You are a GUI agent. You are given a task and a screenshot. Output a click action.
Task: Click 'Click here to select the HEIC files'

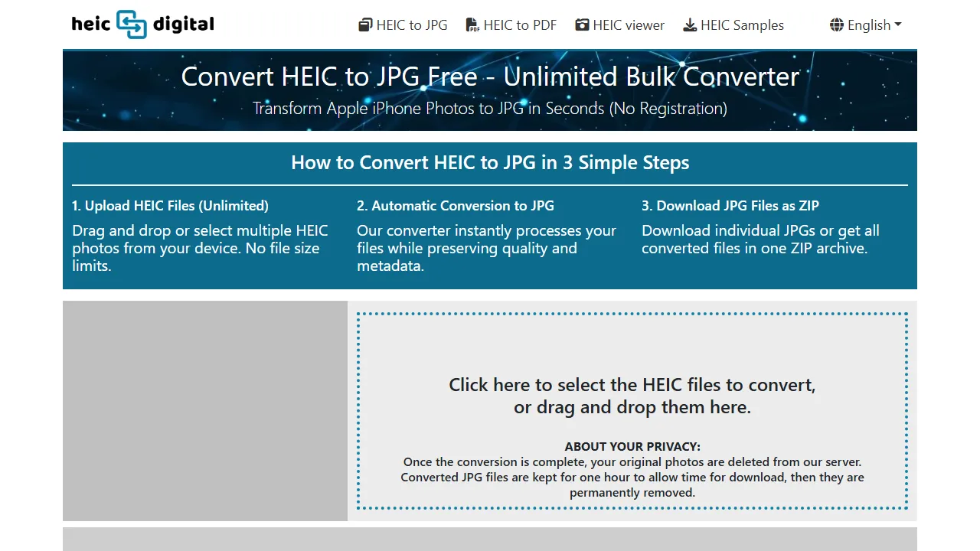coord(632,385)
